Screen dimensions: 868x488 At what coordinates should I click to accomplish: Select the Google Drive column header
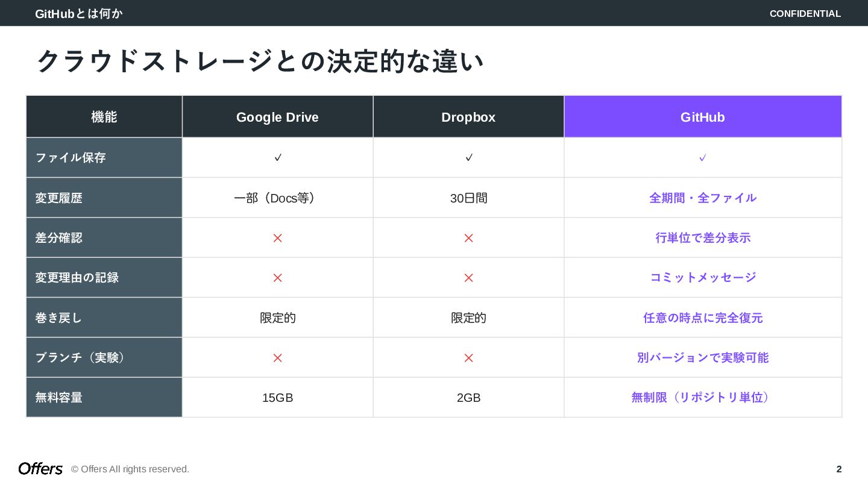[277, 117]
